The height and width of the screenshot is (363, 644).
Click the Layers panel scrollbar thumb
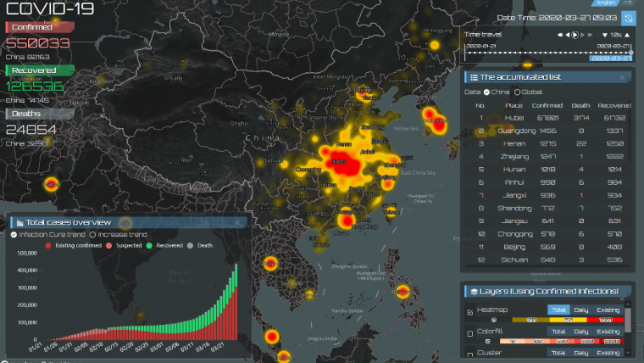[628, 320]
